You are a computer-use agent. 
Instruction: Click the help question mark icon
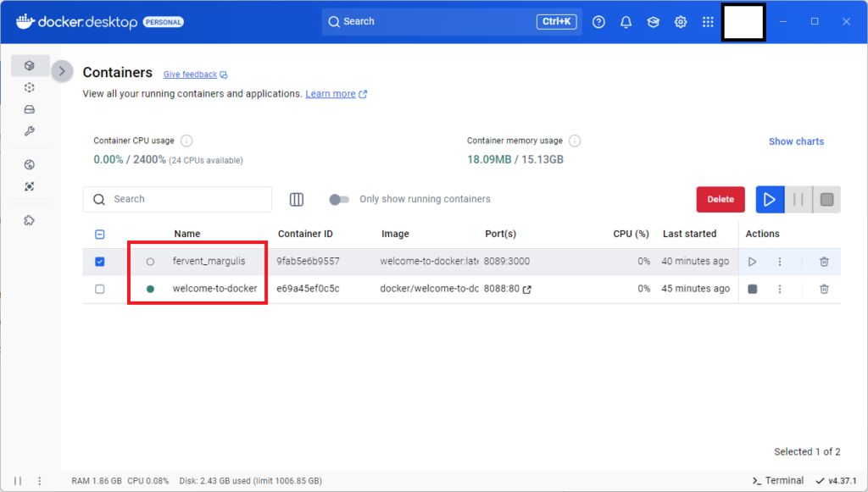pyautogui.click(x=598, y=22)
